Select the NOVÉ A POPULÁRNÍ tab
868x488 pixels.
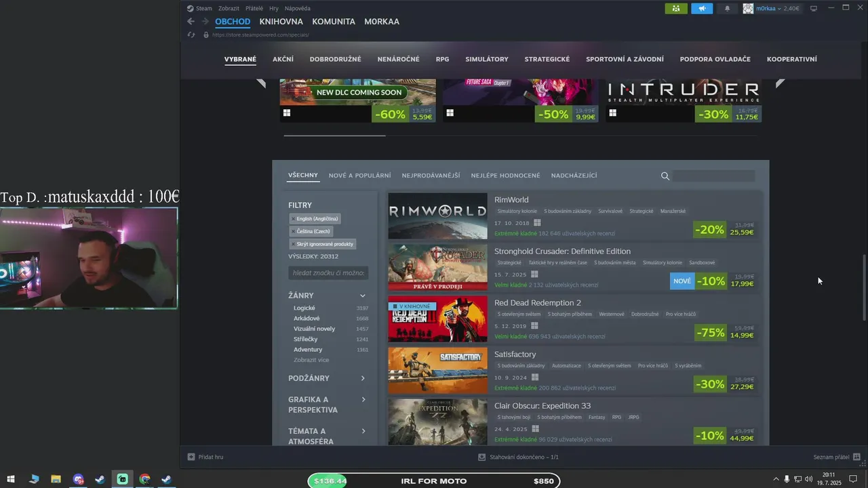click(x=359, y=176)
